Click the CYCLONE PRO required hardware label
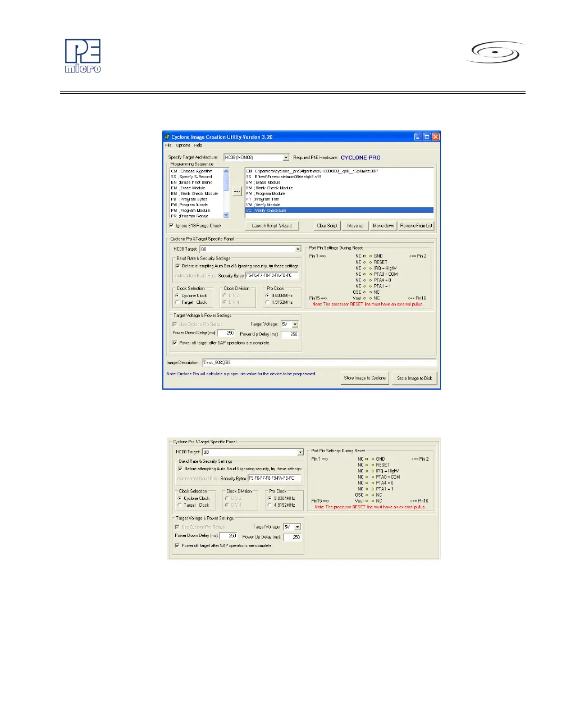 pos(360,158)
